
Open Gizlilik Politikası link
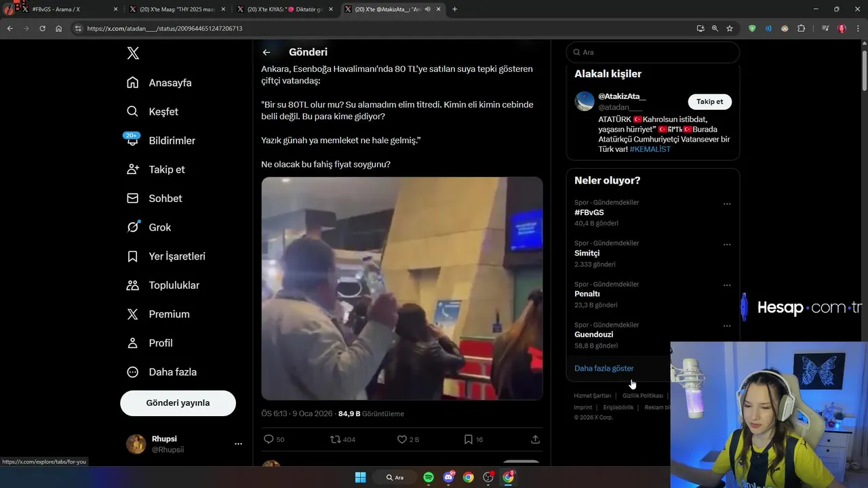(643, 396)
